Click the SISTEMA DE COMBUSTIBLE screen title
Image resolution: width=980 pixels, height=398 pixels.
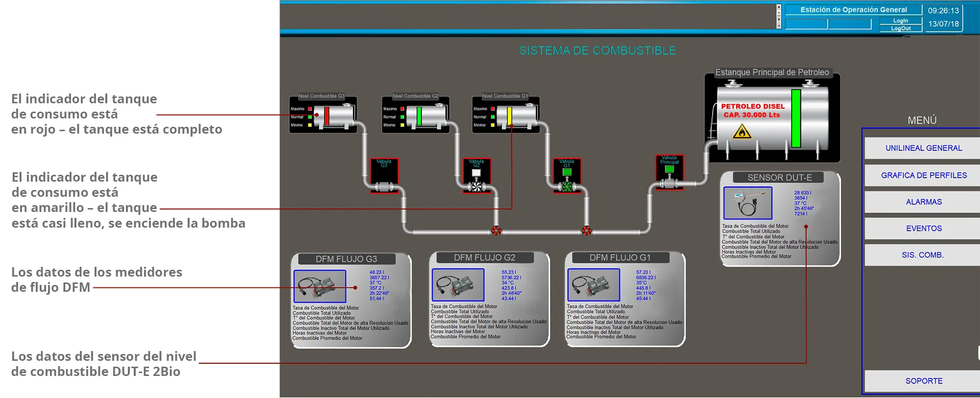[x=597, y=50]
